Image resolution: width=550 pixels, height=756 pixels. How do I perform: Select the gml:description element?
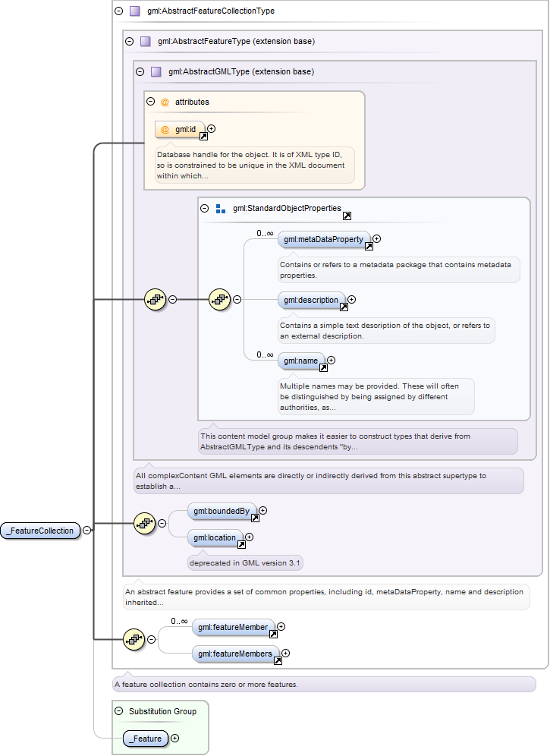tap(311, 300)
